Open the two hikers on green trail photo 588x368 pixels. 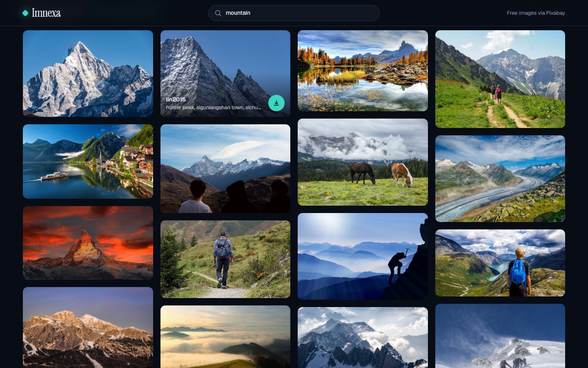click(x=500, y=79)
